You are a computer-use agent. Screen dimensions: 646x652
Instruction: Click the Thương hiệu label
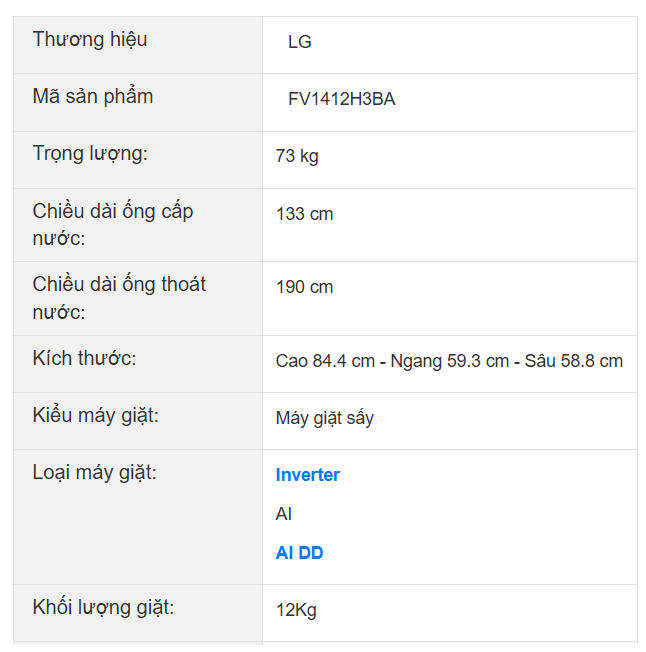[90, 39]
